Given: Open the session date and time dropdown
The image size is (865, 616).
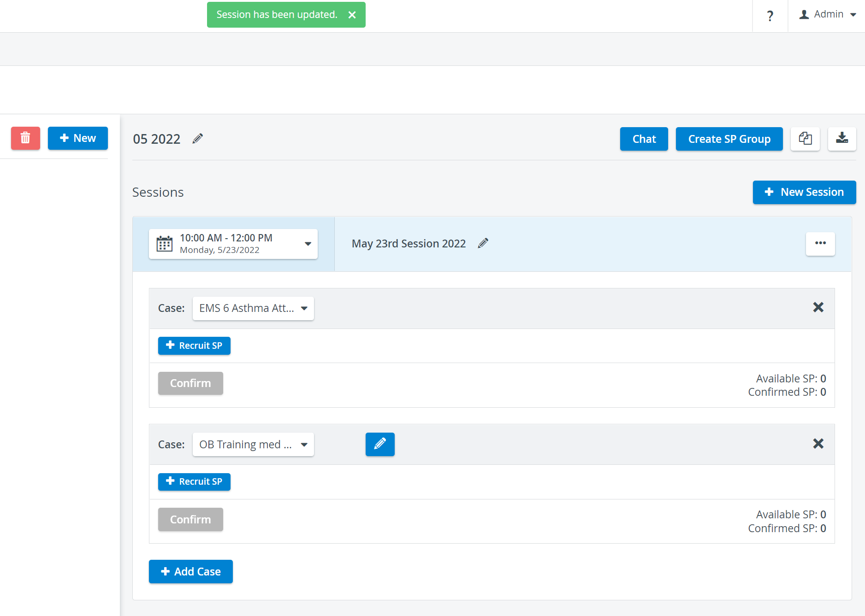Looking at the screenshot, I should pos(233,244).
